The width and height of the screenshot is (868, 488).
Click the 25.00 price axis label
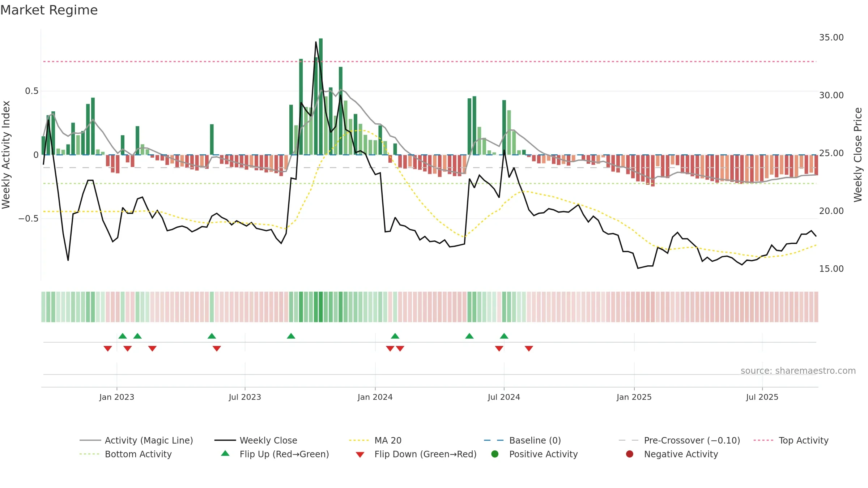831,153
